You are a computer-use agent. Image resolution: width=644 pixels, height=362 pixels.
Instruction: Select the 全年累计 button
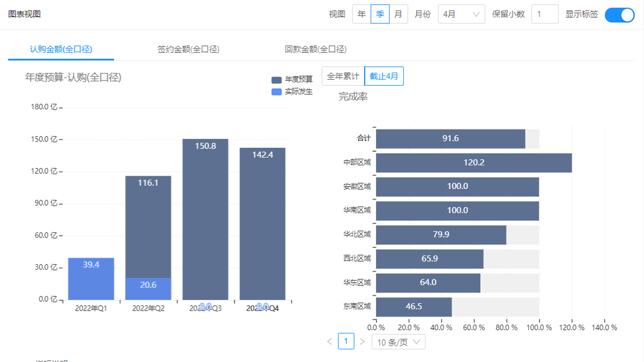[x=343, y=76]
